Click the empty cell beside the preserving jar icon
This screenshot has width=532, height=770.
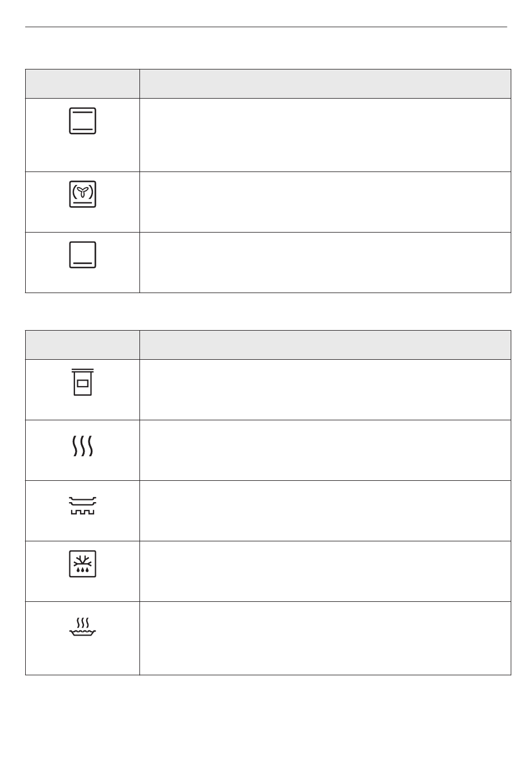pyautogui.click(x=325, y=389)
